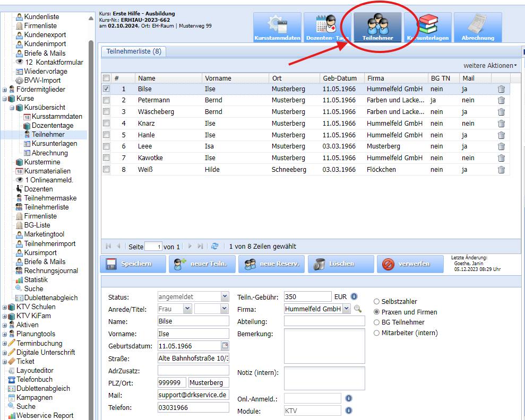Switch to the Teilnehmerliste (8) tab
This screenshot has width=525, height=420.
(134, 51)
